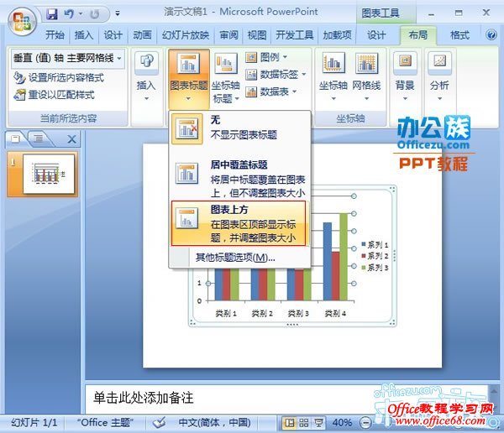Image resolution: width=504 pixels, height=433 pixels.
Task: Click 设置所选内容格式 format selection
Action: pos(59,77)
